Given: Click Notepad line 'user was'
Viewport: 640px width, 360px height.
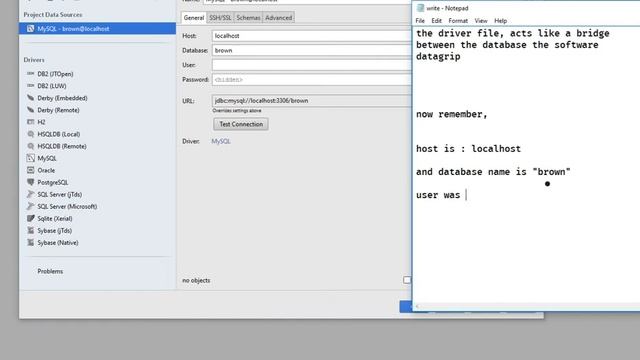Looking at the screenshot, I should click(x=438, y=195).
